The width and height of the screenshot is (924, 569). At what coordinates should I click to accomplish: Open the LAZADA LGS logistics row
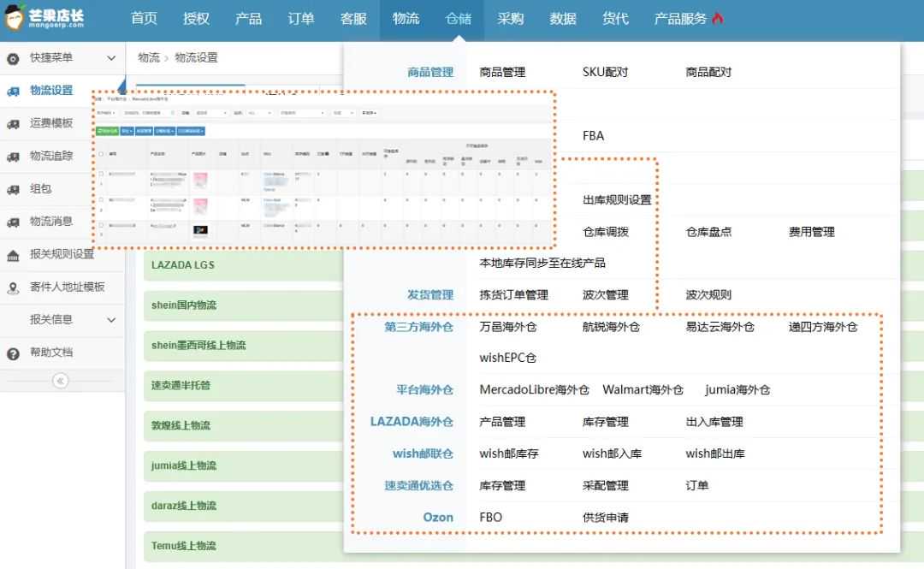point(243,265)
